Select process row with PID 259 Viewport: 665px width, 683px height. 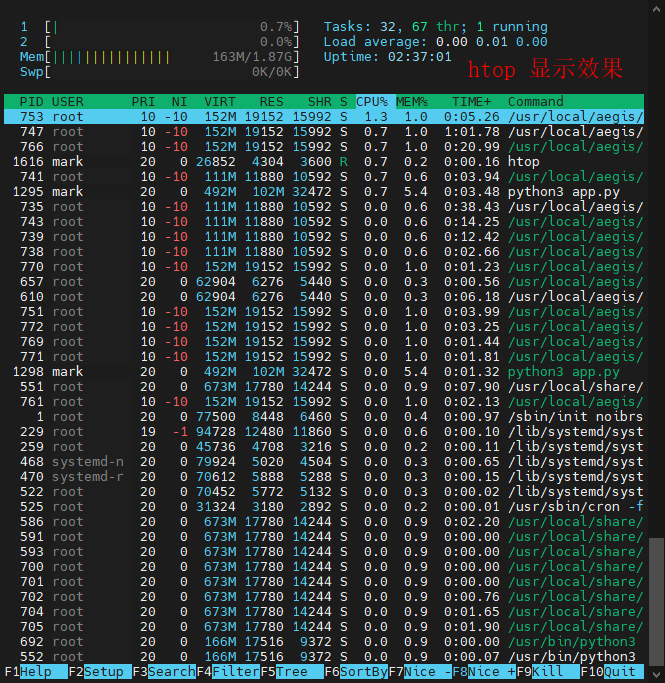(x=324, y=446)
